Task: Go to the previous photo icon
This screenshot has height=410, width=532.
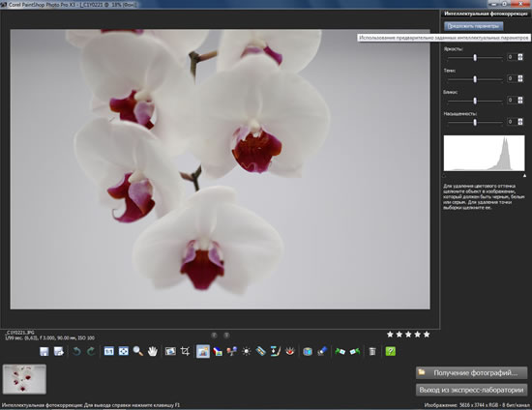Action: pos(340,351)
